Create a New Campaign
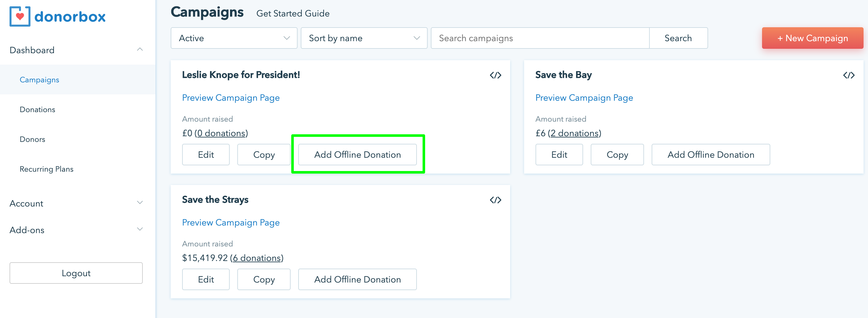868x318 pixels. point(812,38)
